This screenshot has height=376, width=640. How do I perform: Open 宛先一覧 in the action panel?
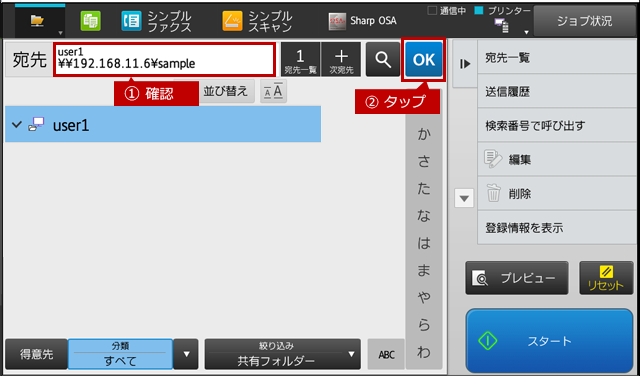tap(557, 58)
